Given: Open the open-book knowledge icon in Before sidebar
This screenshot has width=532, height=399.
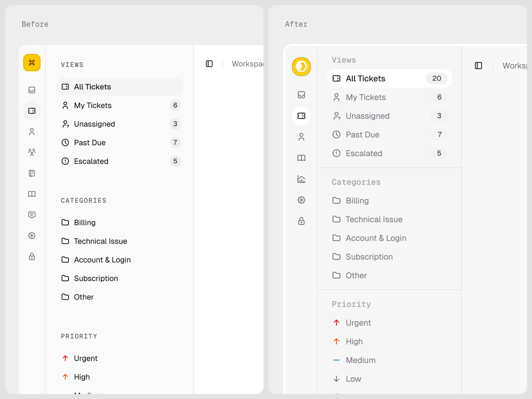Looking at the screenshot, I should point(32,194).
